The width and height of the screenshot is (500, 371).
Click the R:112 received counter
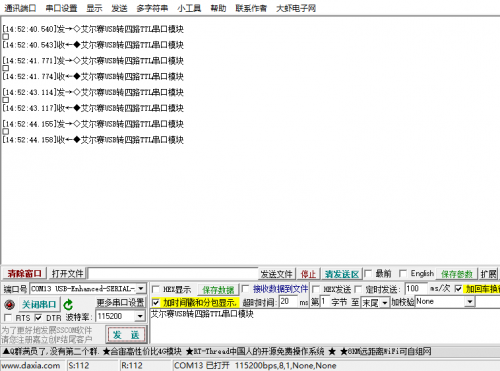[x=132, y=365]
